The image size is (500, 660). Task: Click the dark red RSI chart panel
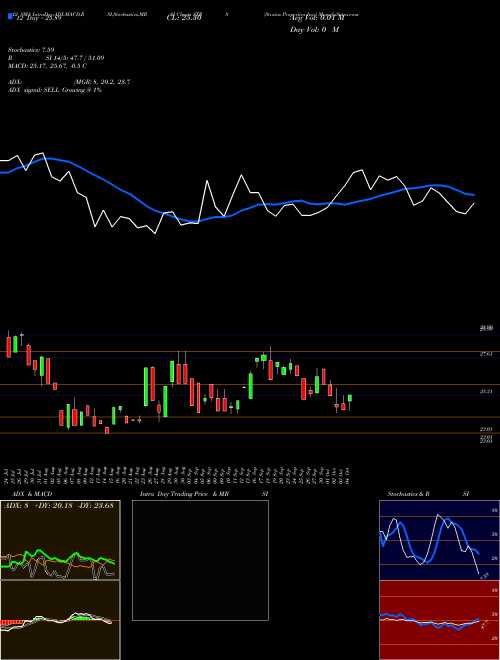coord(439,620)
